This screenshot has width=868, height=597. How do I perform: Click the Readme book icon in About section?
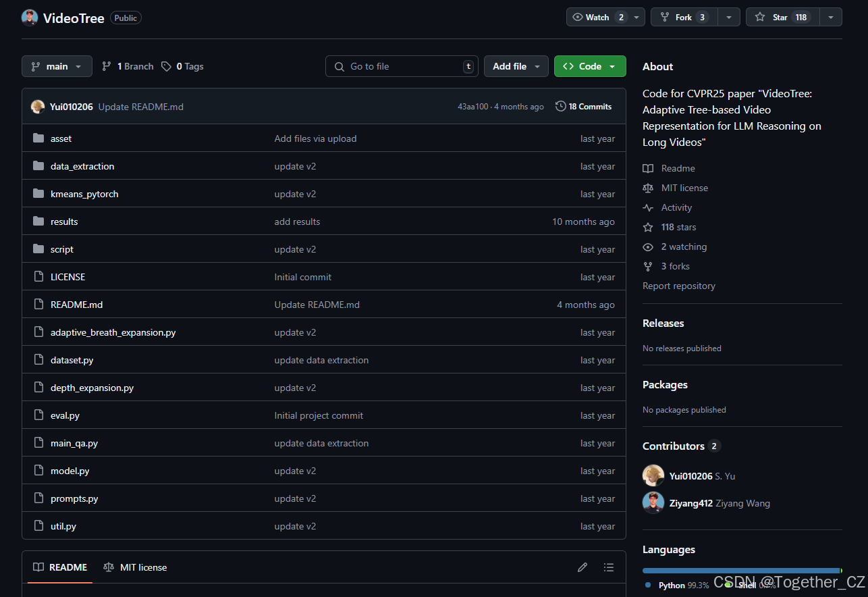[x=648, y=168]
